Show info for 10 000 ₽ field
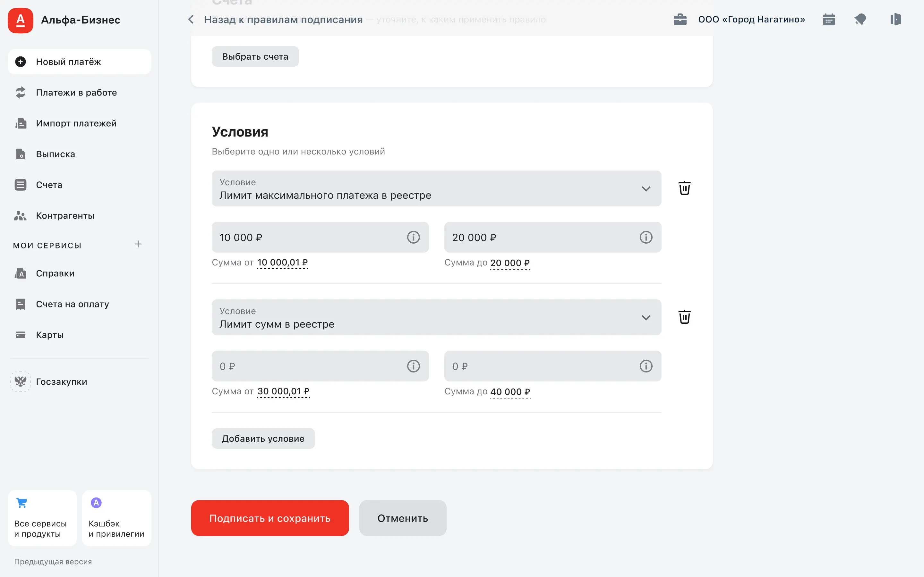924x577 pixels. coord(413,237)
